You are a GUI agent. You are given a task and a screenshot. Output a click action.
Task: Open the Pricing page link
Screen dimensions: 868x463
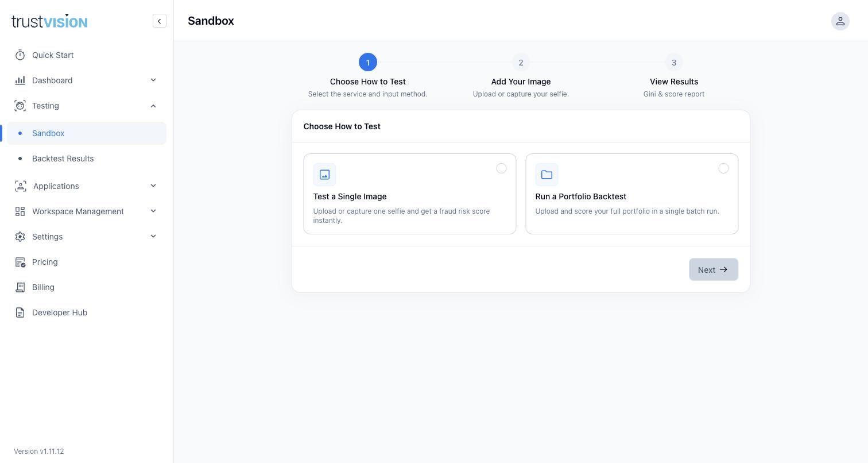click(x=87, y=262)
